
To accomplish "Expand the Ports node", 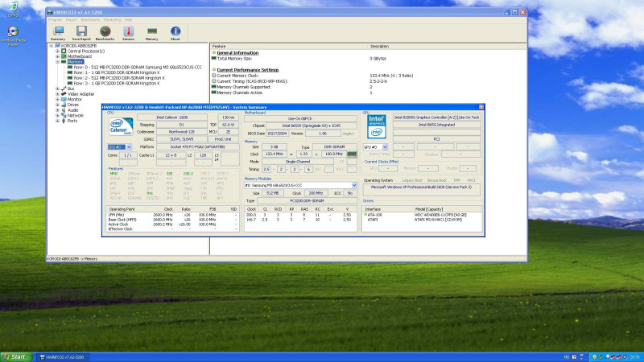I will click(x=57, y=121).
